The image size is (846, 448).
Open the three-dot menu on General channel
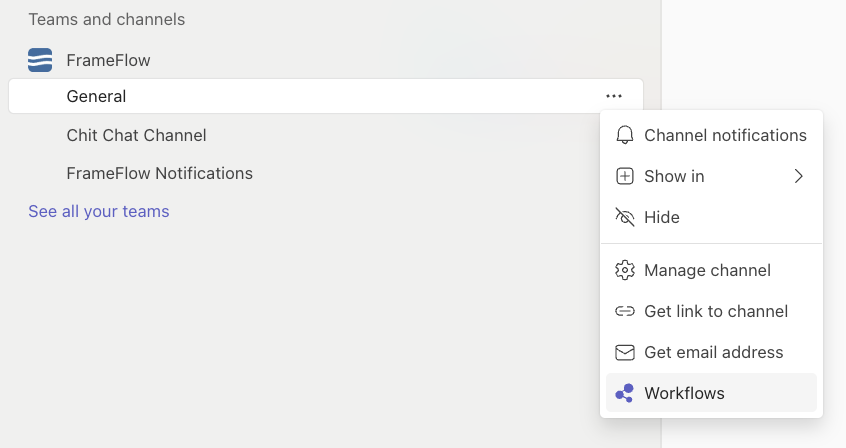click(614, 96)
